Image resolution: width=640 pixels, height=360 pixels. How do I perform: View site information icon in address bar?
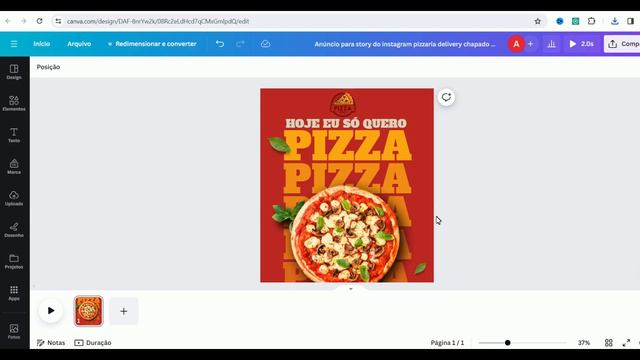[x=58, y=21]
